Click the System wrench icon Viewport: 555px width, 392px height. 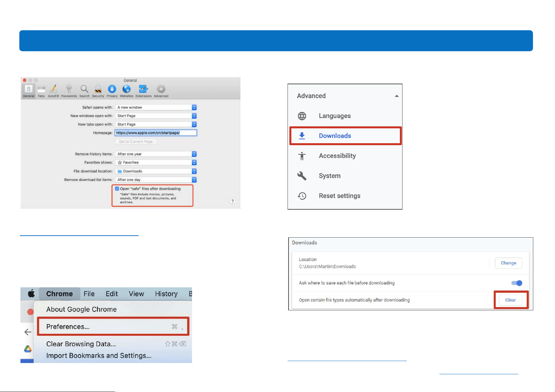302,176
